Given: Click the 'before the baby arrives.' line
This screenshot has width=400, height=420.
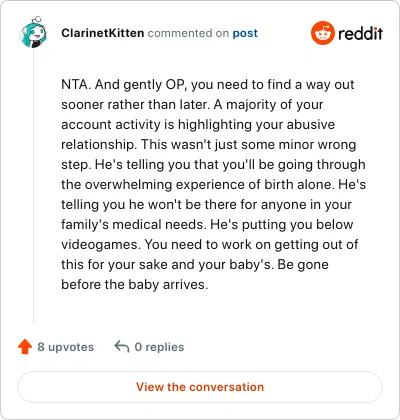Looking at the screenshot, I should [x=135, y=285].
